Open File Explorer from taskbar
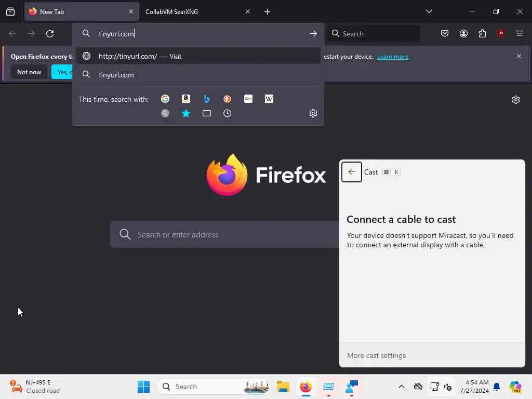Viewport: 532px width, 399px height. 283,387
